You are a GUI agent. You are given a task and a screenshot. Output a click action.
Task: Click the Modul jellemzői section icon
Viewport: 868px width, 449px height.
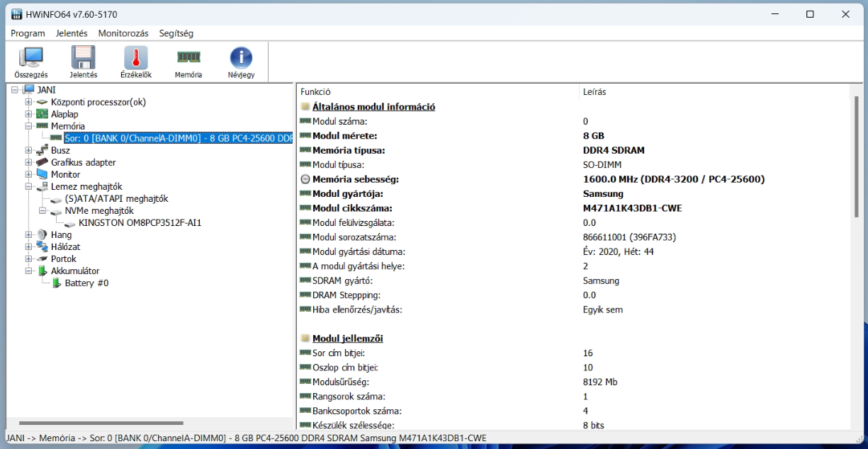pos(305,339)
